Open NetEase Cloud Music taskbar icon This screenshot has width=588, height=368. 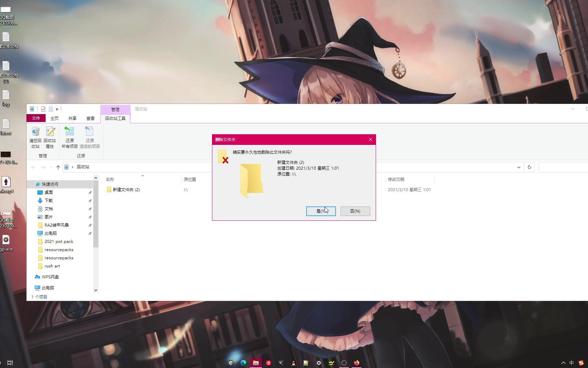(x=268, y=363)
